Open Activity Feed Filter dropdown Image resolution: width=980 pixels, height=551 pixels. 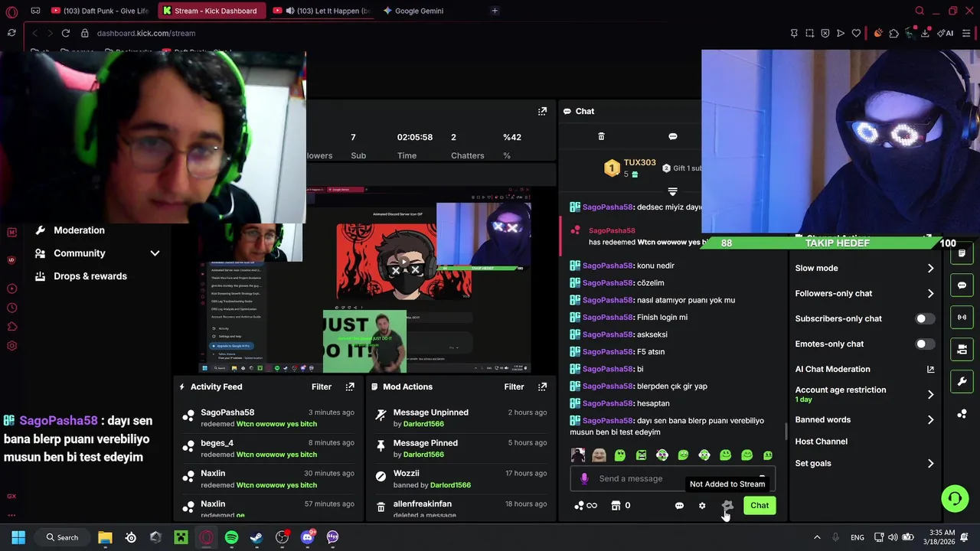322,386
